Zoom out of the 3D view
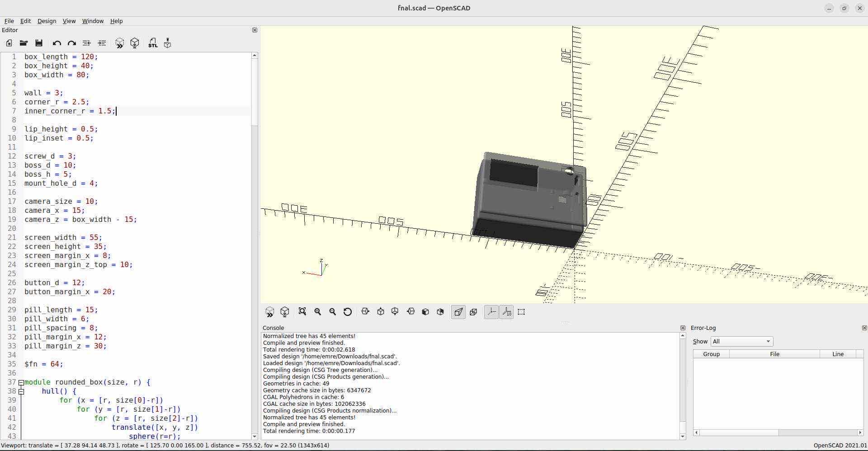This screenshot has height=451, width=868. point(333,312)
